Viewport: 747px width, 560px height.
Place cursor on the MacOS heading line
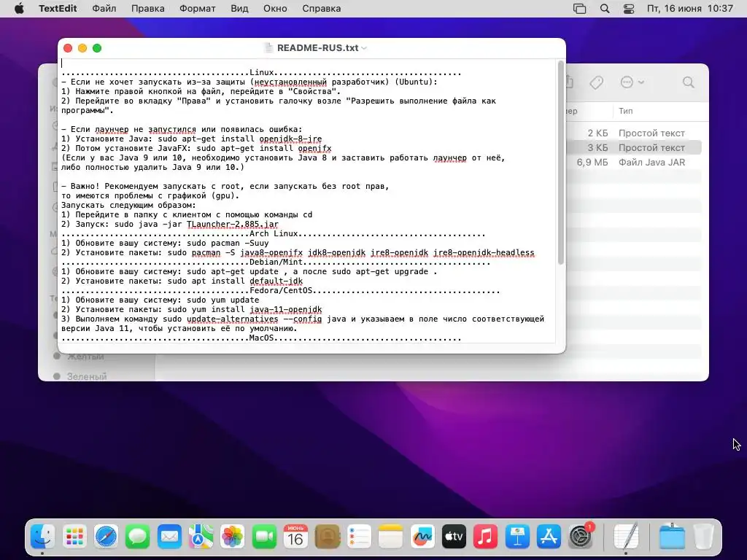coord(262,338)
